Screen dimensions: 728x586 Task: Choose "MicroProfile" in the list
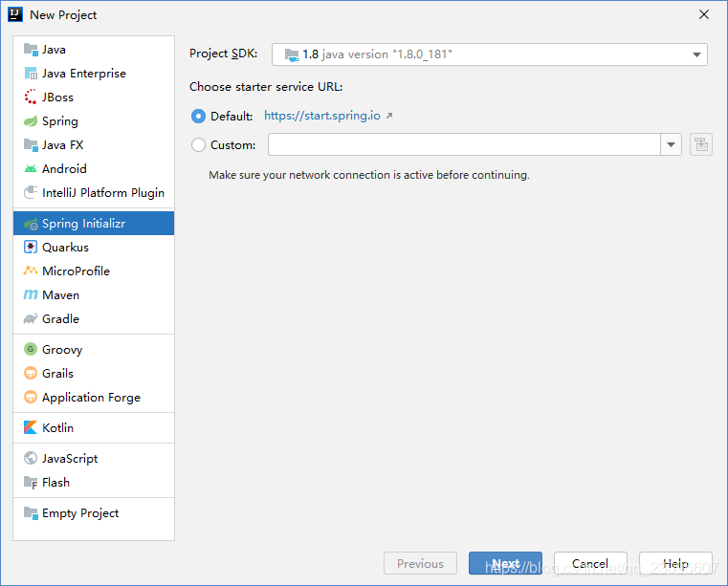coord(77,271)
